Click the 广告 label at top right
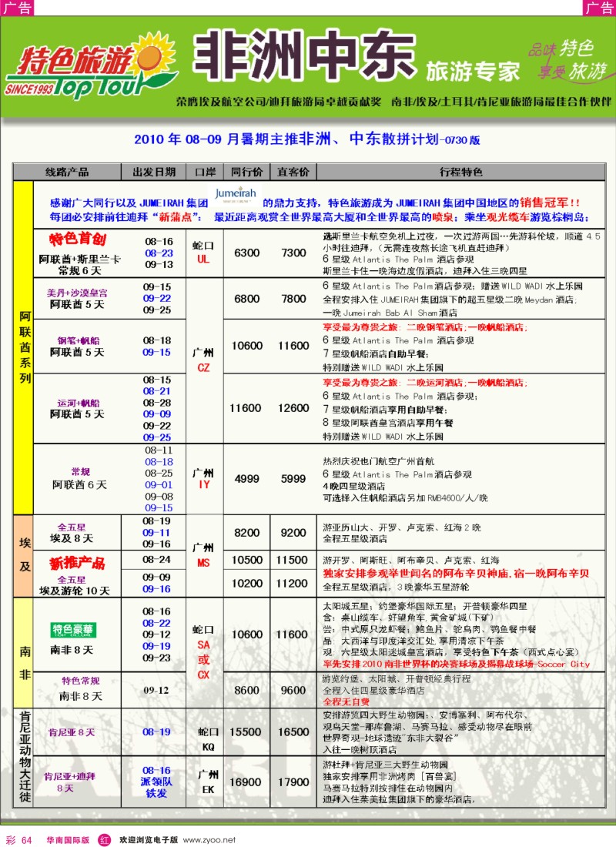 tap(599, 8)
